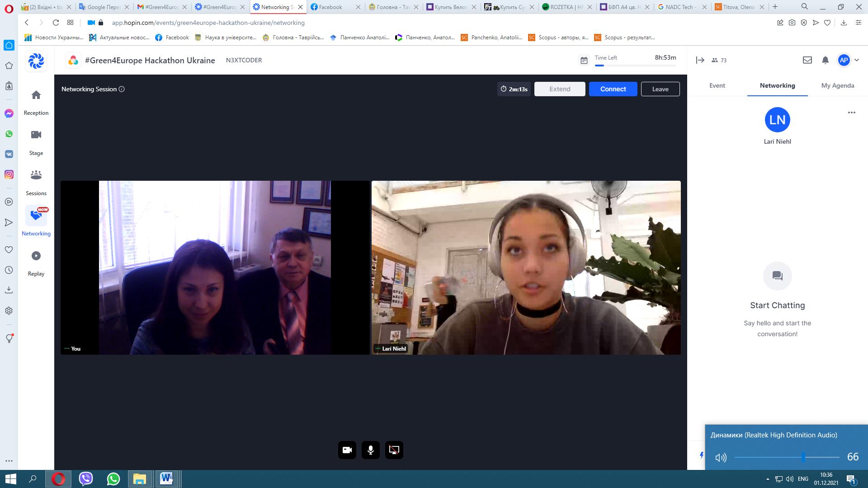Open the event schedule calendar icon
This screenshot has width=868, height=488.
click(x=584, y=61)
